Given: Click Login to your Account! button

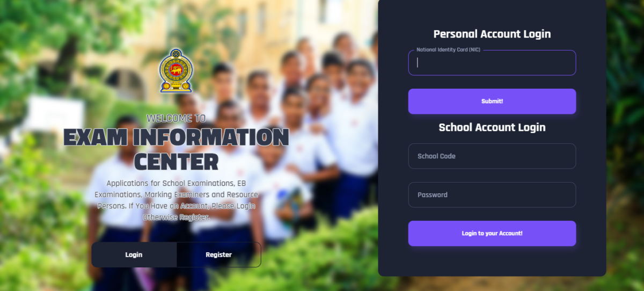Looking at the screenshot, I should [492, 234].
